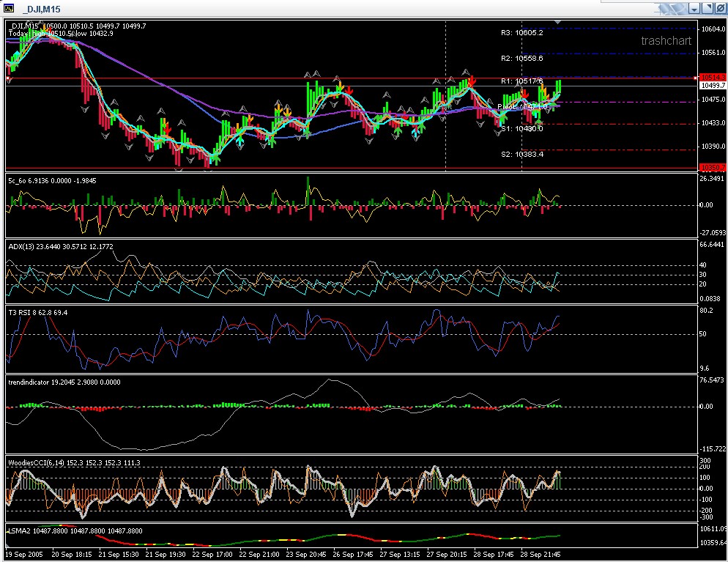Click the R3: 10605.2 resistance label
The height and width of the screenshot is (562, 728).
tap(521, 33)
